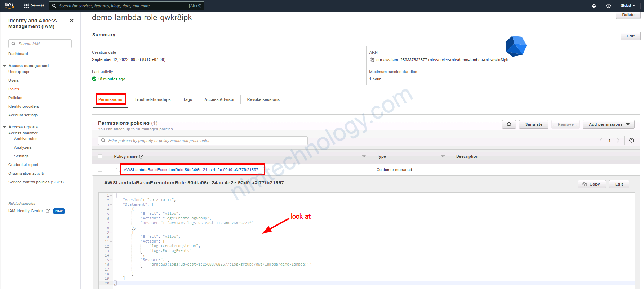Sort by the Type column arrow
The width and height of the screenshot is (644, 289).
click(443, 156)
